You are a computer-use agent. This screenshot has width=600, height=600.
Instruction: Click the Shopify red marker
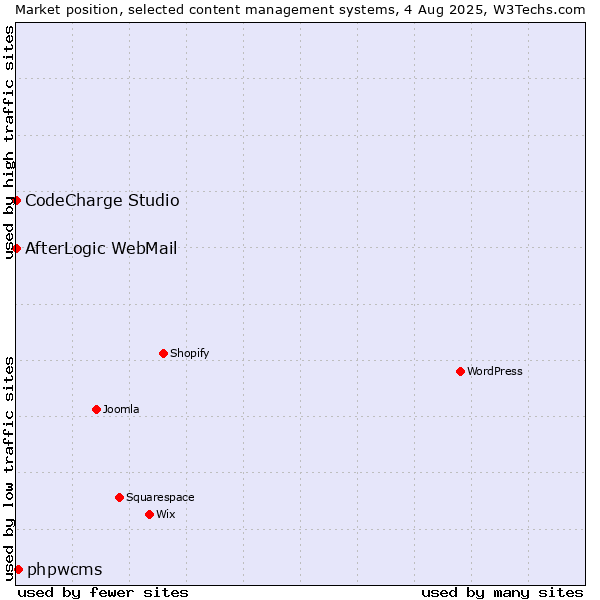pyautogui.click(x=163, y=354)
